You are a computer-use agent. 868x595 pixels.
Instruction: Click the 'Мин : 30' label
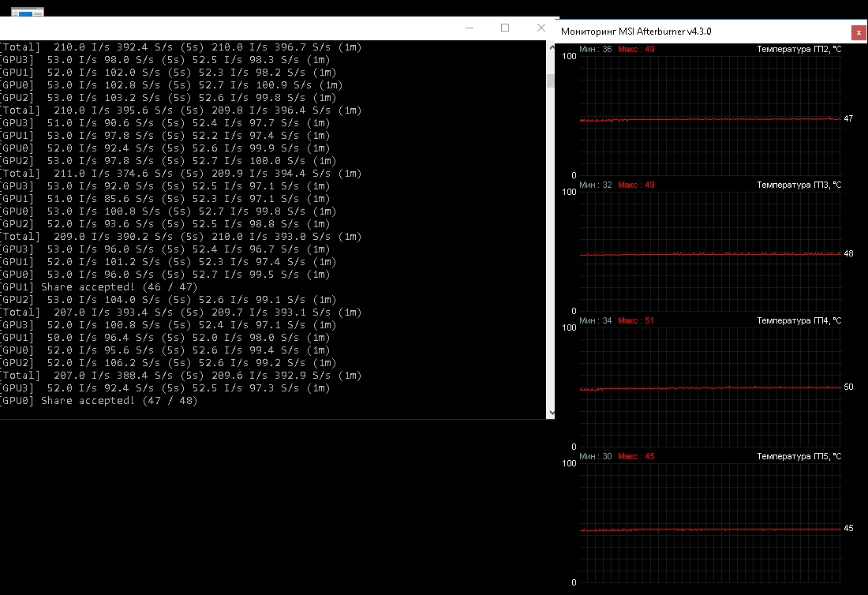pyautogui.click(x=596, y=456)
